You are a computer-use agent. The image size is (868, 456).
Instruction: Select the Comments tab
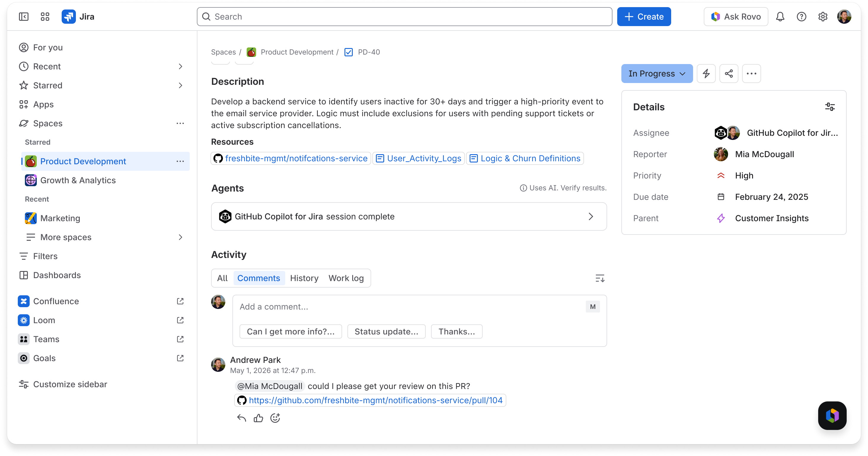259,278
